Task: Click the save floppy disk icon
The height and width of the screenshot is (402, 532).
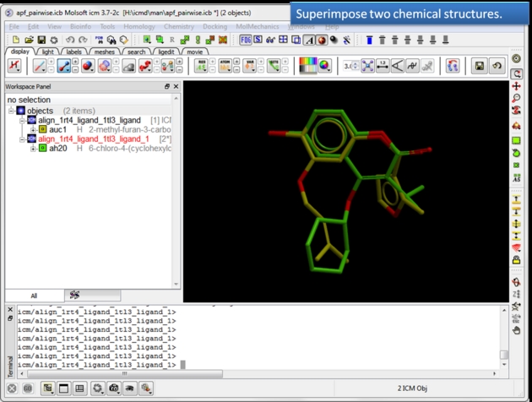Action: (x=41, y=40)
